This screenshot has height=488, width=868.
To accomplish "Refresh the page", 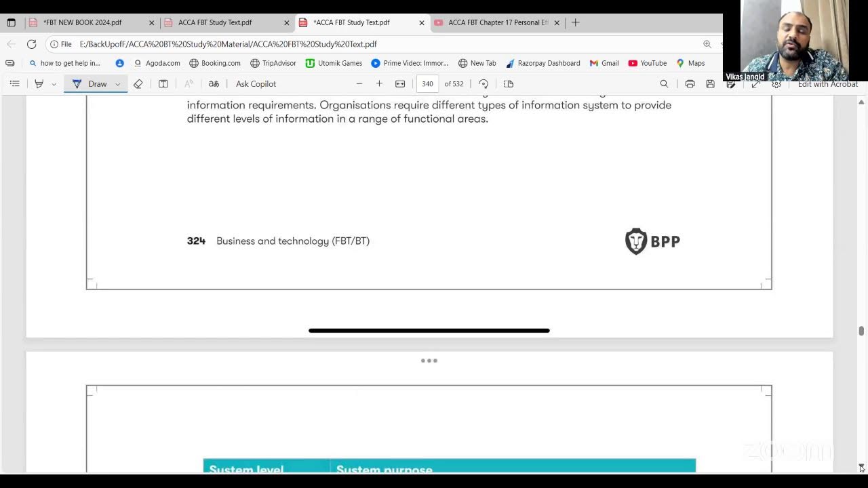I will pos(31,44).
